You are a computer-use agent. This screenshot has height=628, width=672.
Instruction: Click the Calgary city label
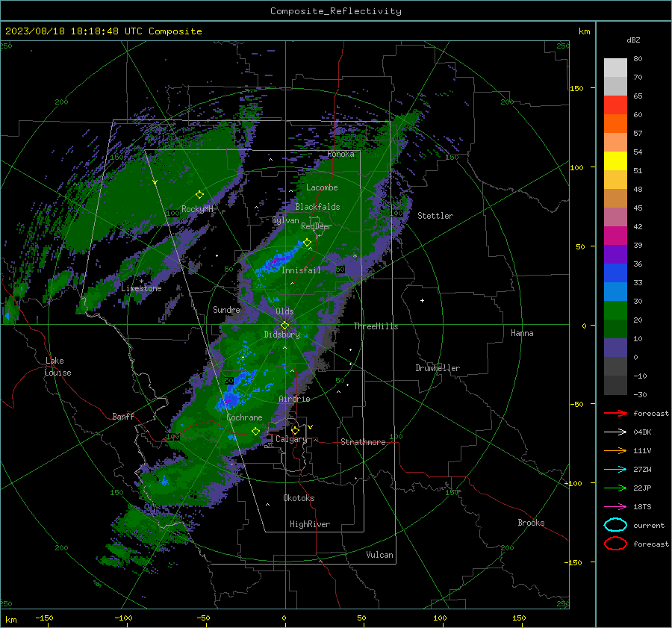291,439
